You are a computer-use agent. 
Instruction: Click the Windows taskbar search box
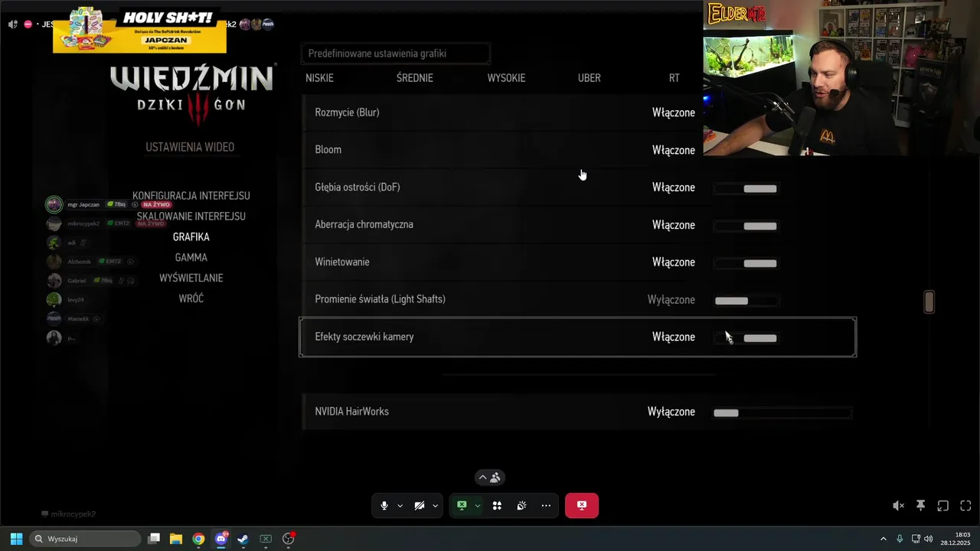(x=85, y=539)
